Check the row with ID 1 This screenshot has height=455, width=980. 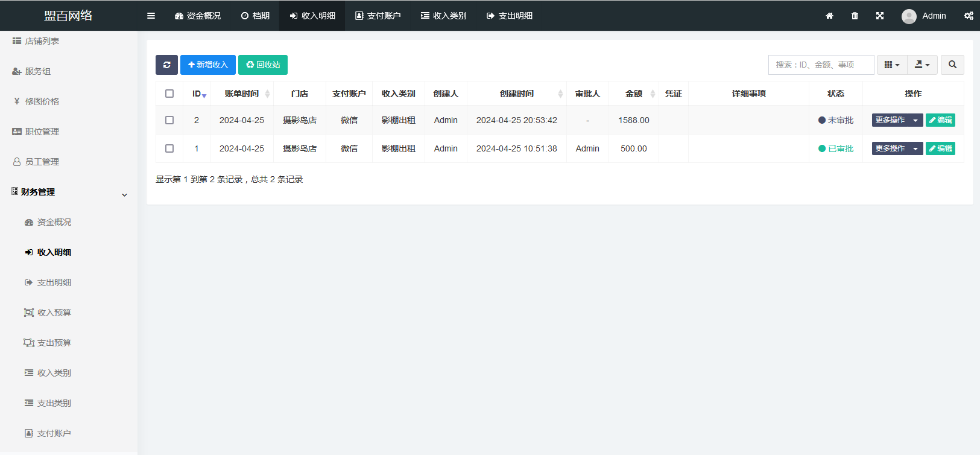(x=169, y=148)
